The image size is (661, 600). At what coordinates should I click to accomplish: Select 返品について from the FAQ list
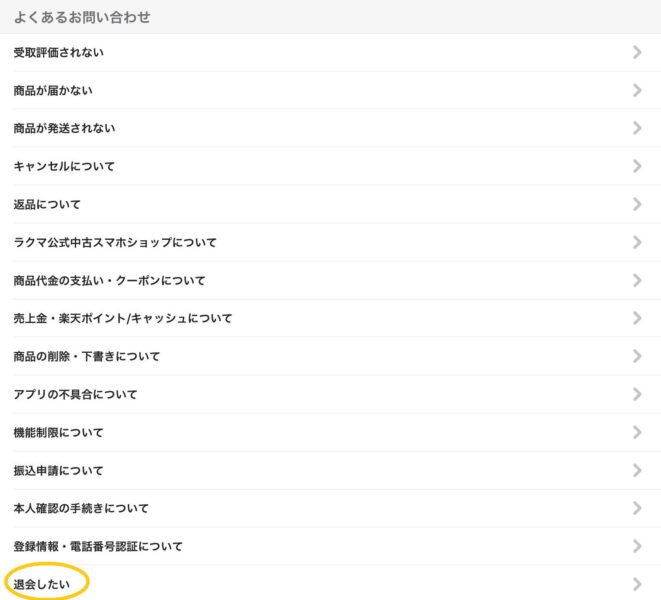point(330,204)
